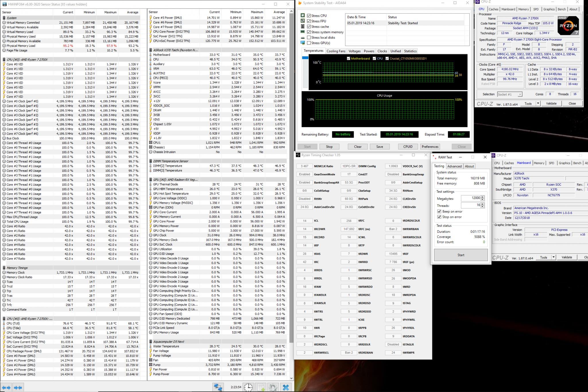Open Tools dropdown arrow in upper CPU-Z
This screenshot has width=588, height=392.
click(538, 103)
